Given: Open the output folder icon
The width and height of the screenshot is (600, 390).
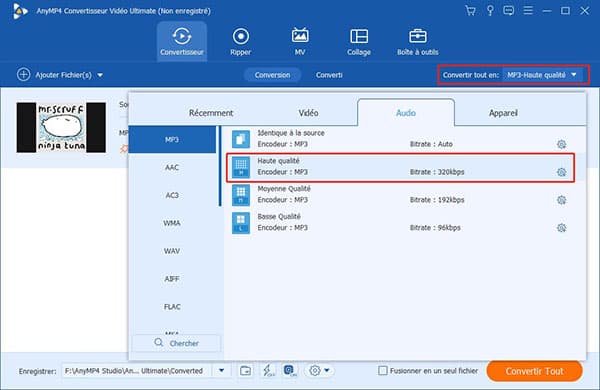Looking at the screenshot, I should point(245,370).
